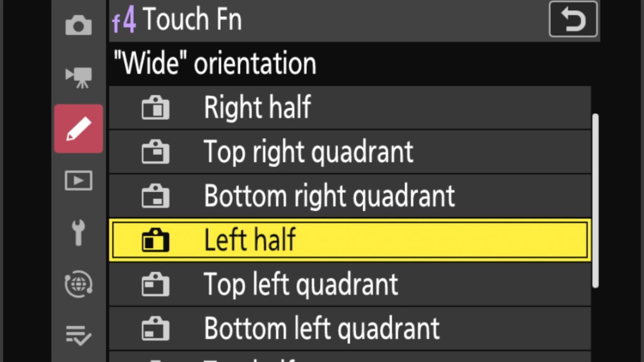Click the vertical scrollbar on the list
The width and height of the screenshot is (644, 362).
595,200
